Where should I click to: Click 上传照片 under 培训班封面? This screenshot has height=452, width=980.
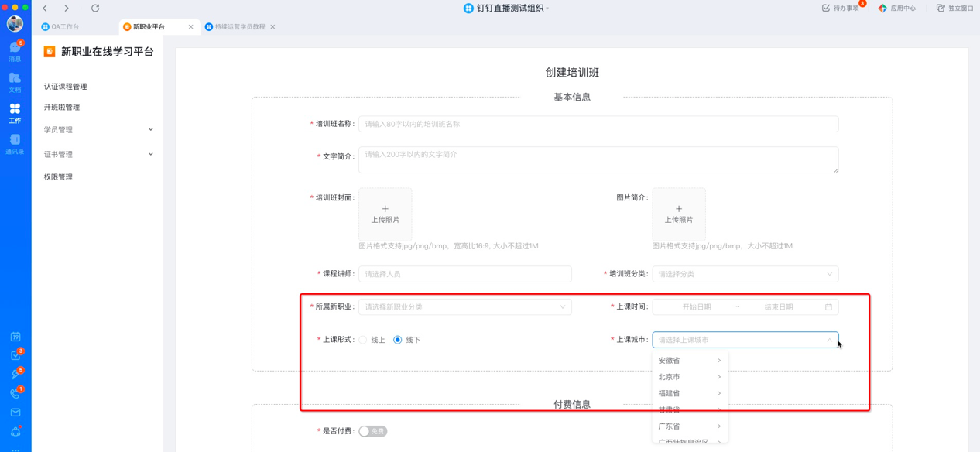coord(385,214)
